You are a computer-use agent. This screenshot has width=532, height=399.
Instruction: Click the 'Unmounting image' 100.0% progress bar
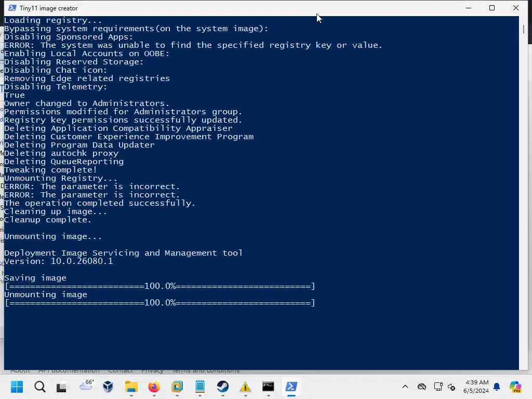(160, 303)
